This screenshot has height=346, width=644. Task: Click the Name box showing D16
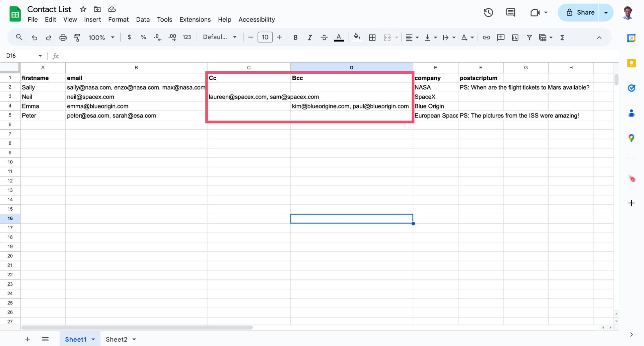24,56
